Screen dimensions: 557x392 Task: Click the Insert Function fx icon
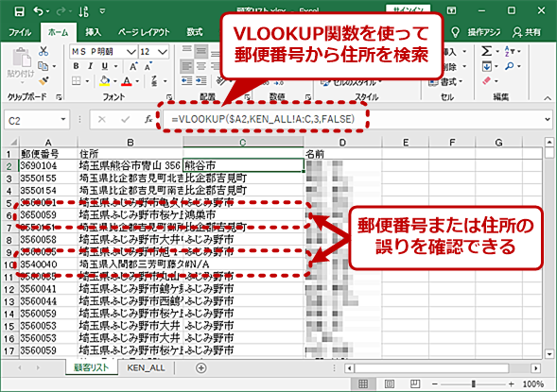coord(148,119)
